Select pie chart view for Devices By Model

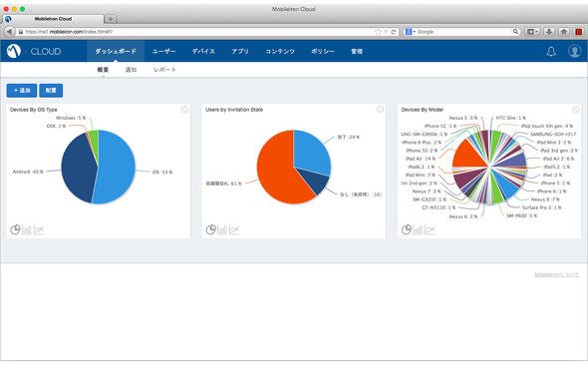tap(407, 229)
